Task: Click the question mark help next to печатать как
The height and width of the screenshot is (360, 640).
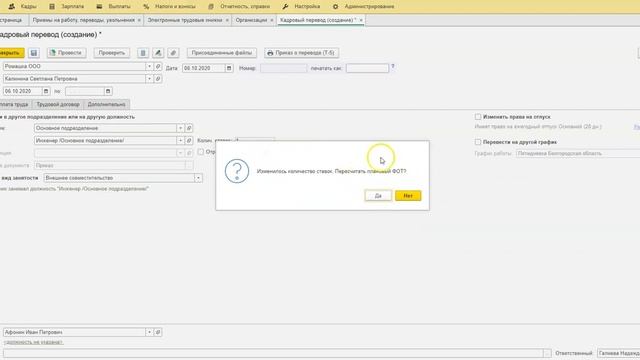Action: pos(393,66)
